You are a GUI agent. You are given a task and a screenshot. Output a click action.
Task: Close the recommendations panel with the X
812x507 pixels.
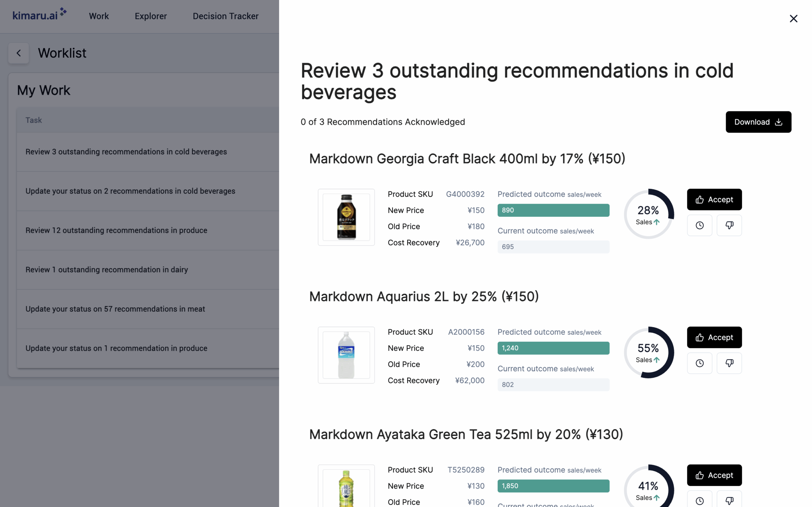pyautogui.click(x=793, y=18)
